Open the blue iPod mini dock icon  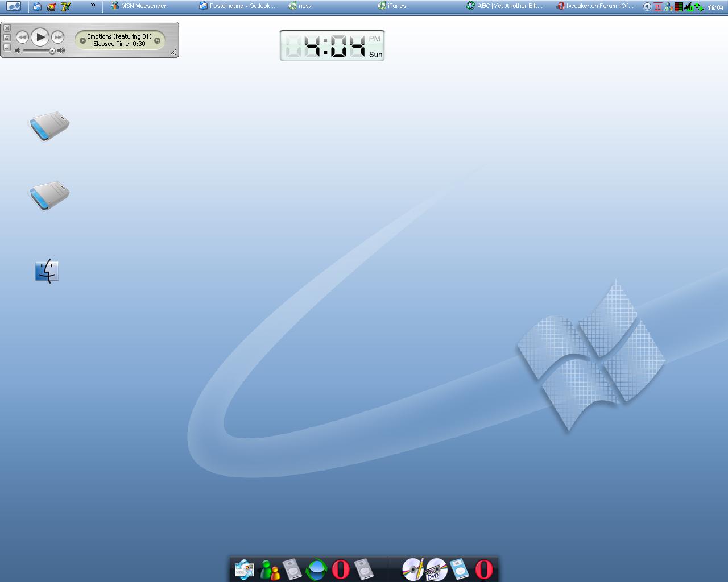[x=460, y=569]
